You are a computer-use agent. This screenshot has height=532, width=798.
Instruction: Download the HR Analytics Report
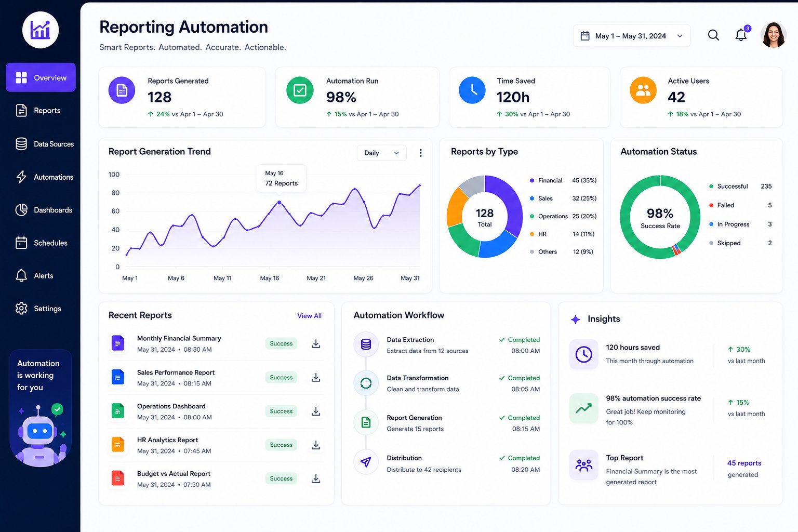tap(315, 445)
